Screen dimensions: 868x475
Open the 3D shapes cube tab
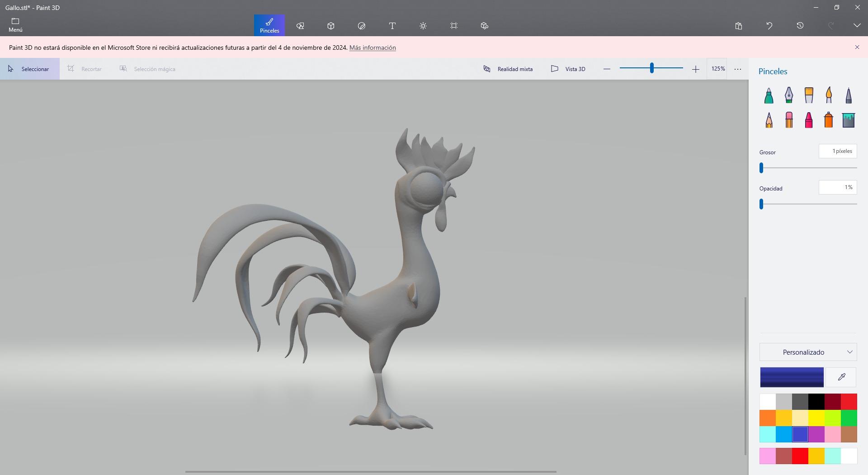(331, 26)
